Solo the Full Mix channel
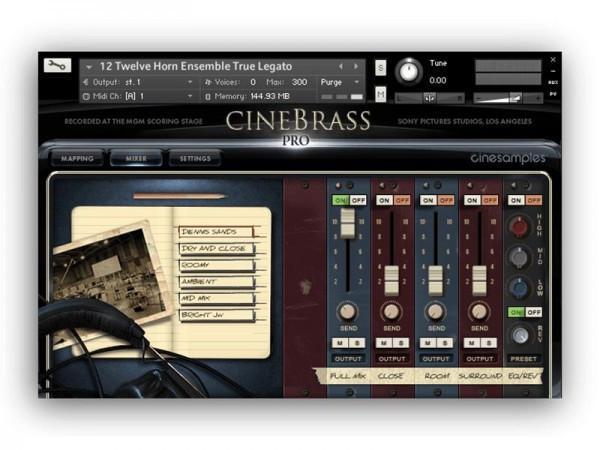 357,343
